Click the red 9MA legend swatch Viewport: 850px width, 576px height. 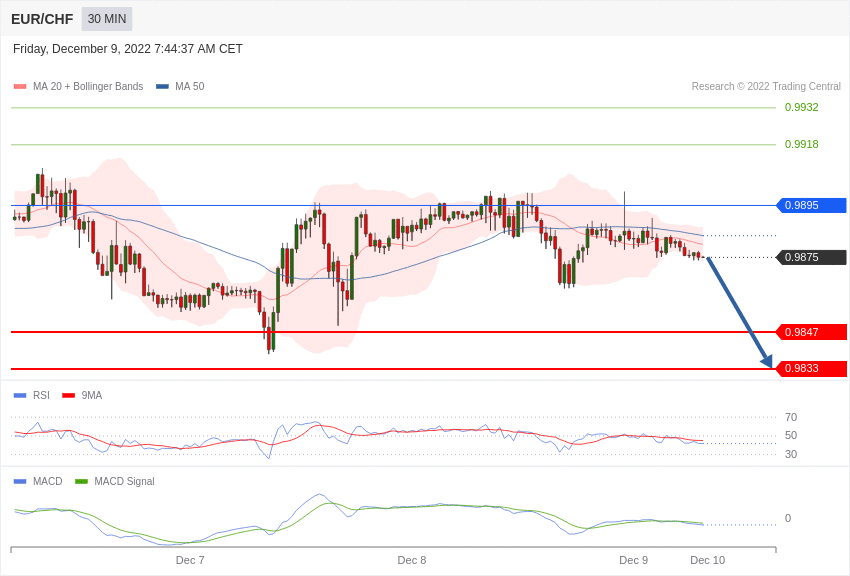(x=69, y=396)
